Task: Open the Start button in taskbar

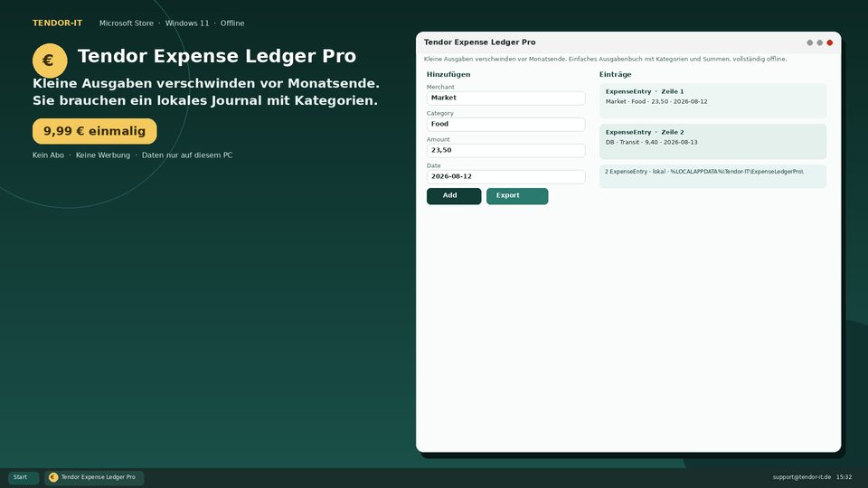Action: pyautogui.click(x=24, y=477)
